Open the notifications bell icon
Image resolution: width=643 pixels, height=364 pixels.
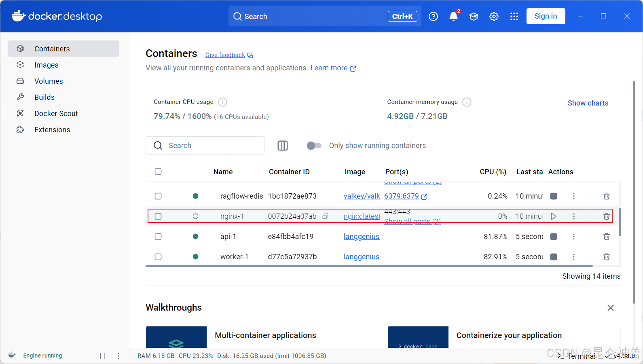pyautogui.click(x=454, y=16)
